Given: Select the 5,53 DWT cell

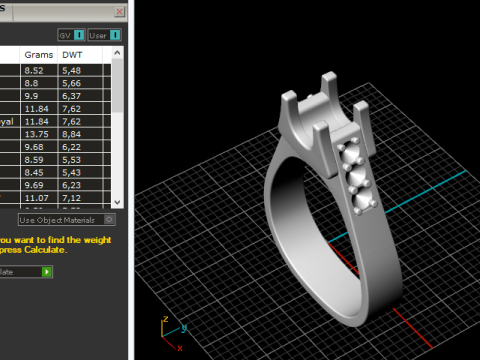Looking at the screenshot, I should click(x=80, y=160).
